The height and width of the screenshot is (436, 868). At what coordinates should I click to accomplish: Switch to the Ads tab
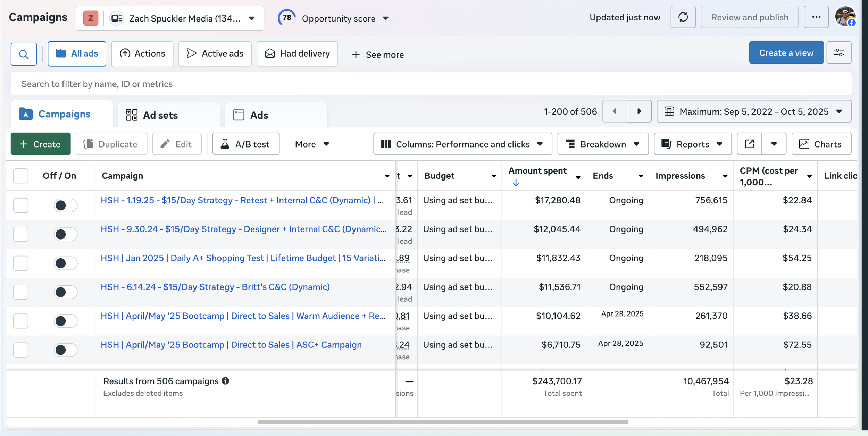coord(259,115)
